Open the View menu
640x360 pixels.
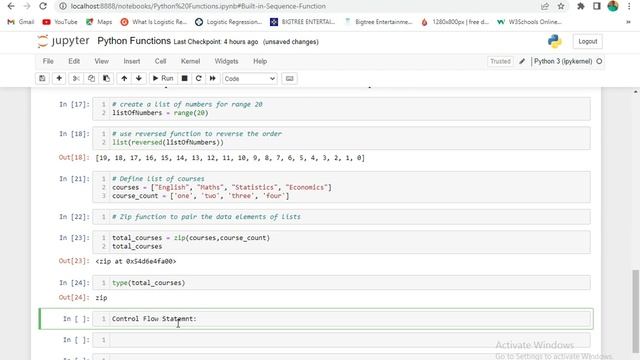coord(102,61)
